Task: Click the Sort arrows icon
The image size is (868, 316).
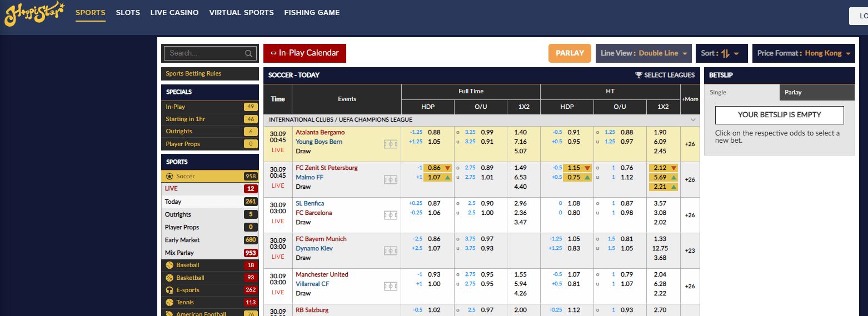Action: (x=725, y=53)
